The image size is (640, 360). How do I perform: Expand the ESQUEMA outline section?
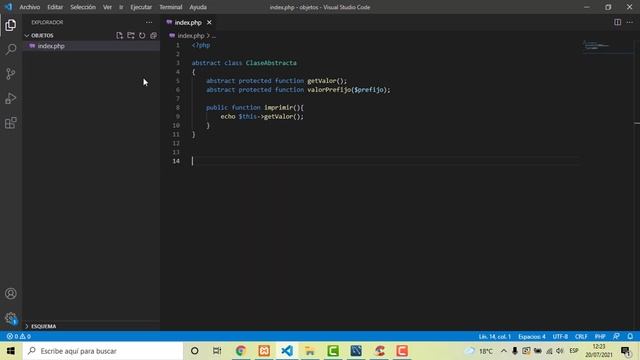tap(40, 326)
